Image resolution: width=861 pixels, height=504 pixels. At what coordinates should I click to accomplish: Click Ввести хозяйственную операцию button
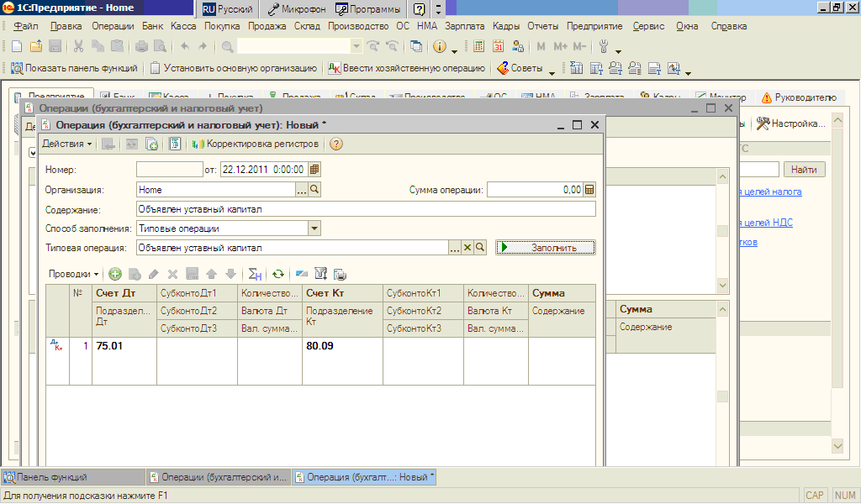[407, 68]
